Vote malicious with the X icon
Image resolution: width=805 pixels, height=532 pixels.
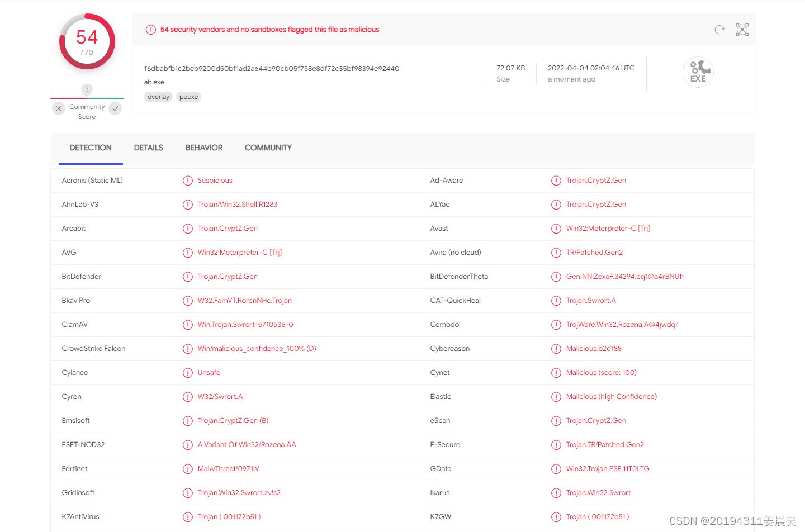[59, 108]
